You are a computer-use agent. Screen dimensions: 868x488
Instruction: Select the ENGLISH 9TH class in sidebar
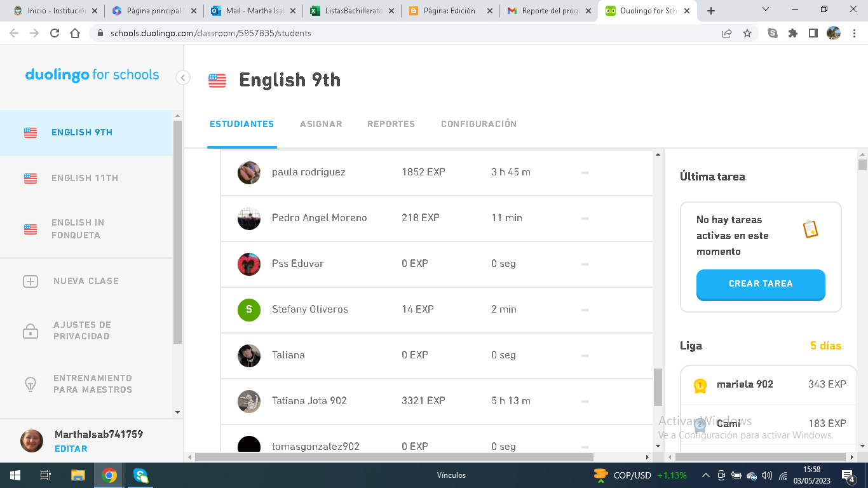[x=86, y=133]
